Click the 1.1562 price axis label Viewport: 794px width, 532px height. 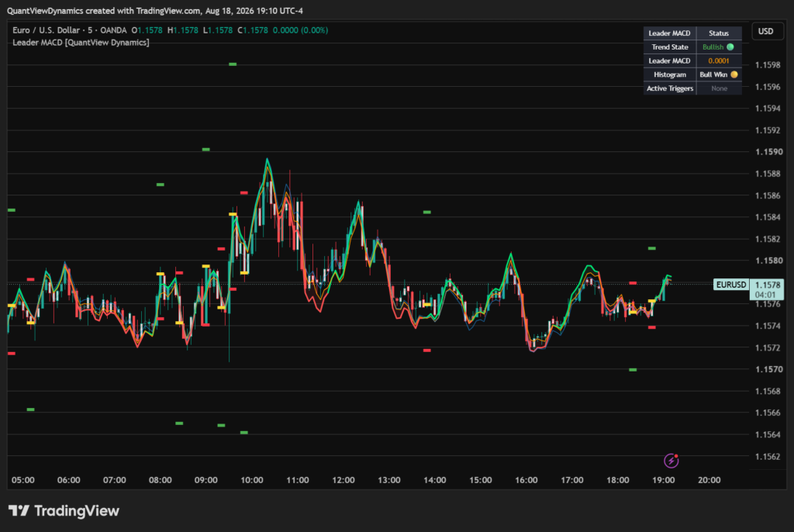(768, 457)
